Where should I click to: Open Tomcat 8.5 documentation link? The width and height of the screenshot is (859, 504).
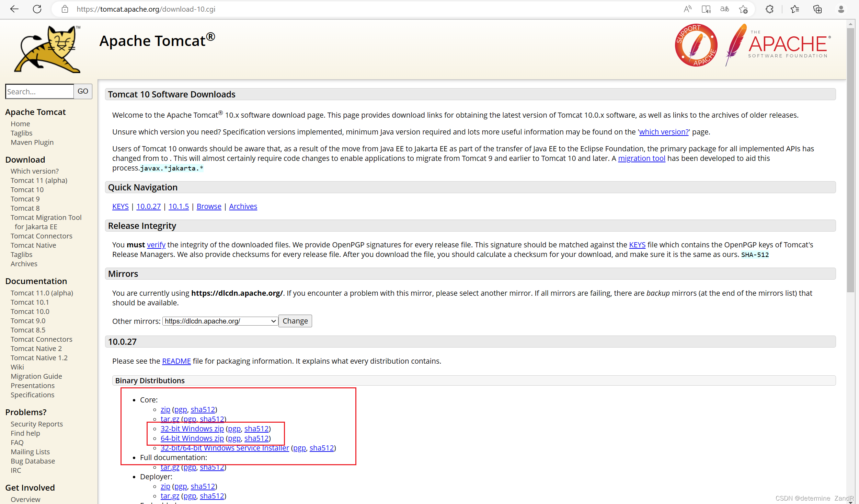point(28,330)
